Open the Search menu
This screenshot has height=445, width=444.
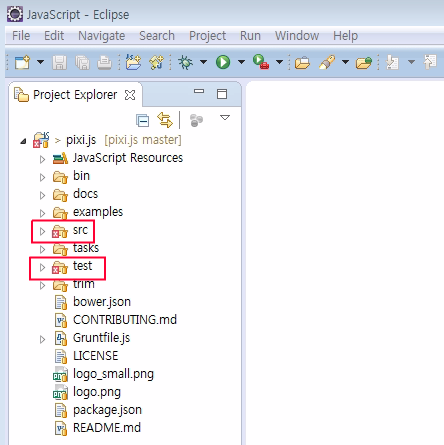(x=157, y=36)
